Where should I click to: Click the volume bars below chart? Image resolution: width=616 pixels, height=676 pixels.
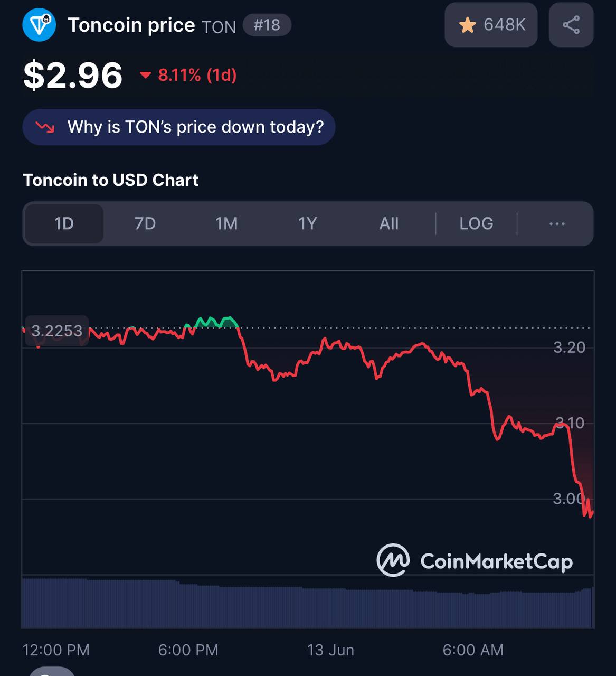coord(308,603)
